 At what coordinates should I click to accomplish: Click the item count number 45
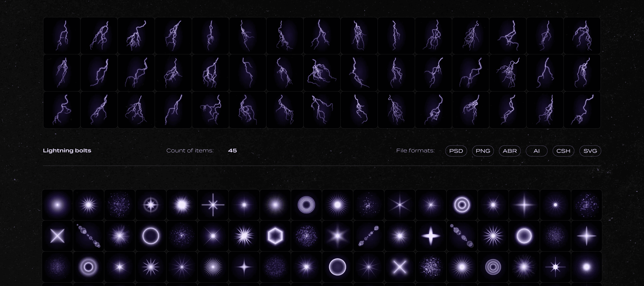point(232,150)
